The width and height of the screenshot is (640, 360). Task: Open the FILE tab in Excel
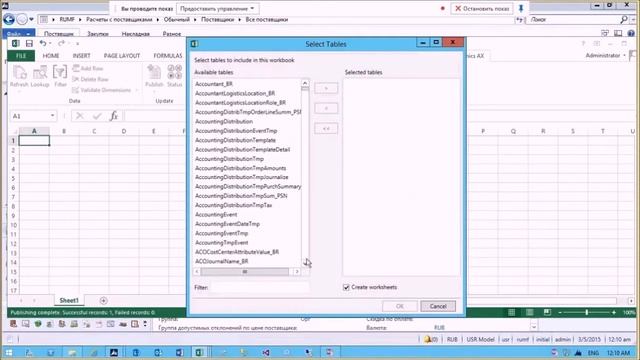click(21, 56)
